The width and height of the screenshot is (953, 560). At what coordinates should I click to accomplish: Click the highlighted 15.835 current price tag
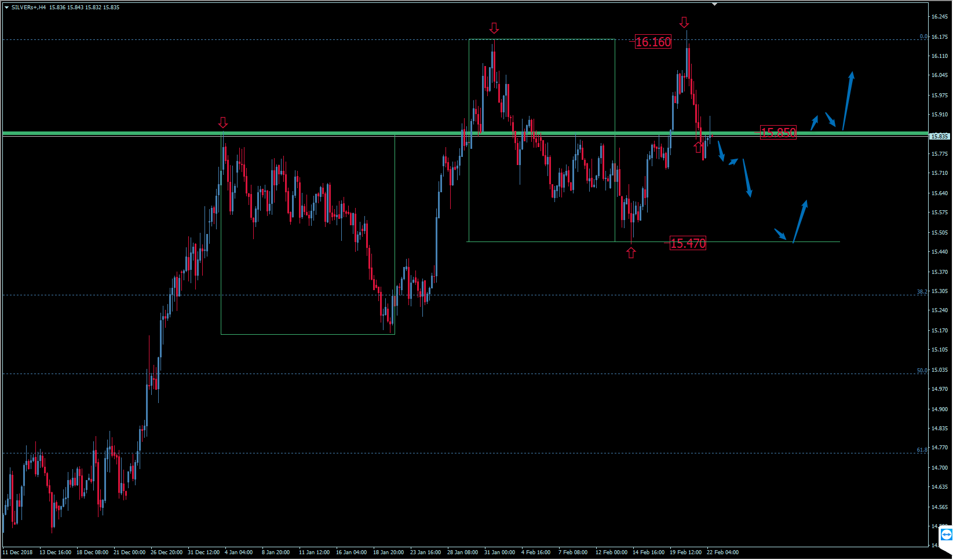pos(939,137)
